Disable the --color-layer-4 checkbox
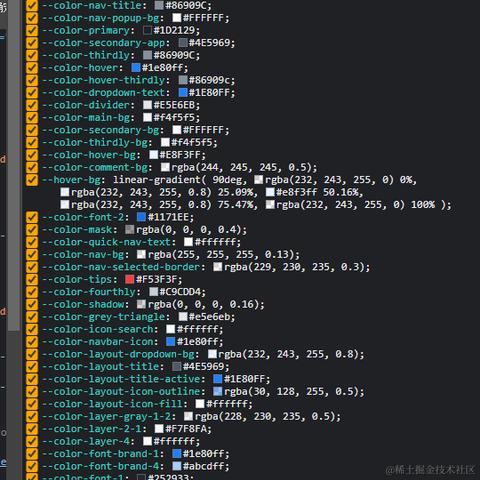The image size is (480, 480). (32, 441)
